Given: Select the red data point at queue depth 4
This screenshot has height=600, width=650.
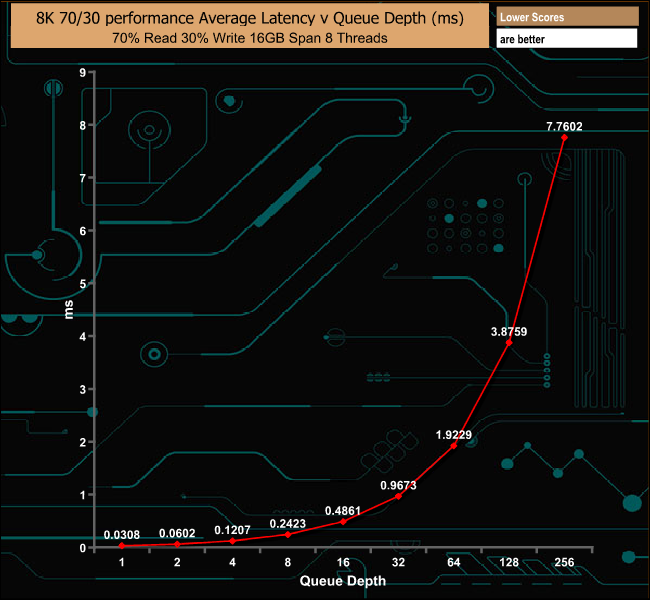Looking at the screenshot, I should click(x=233, y=541).
